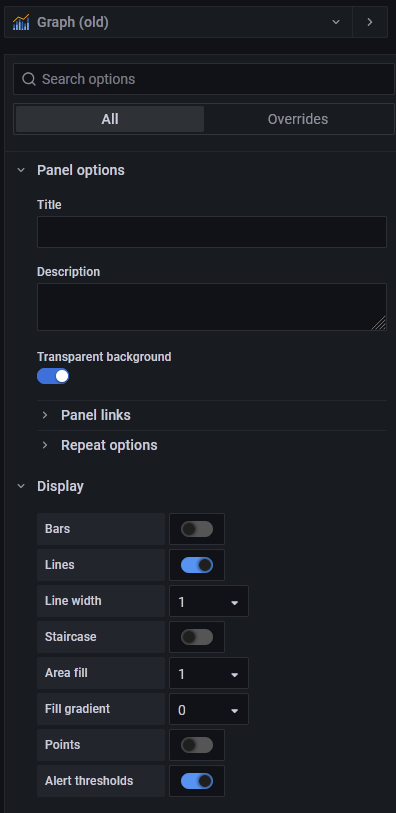Click the Graph (old) visualization icon
Screen dimensions: 396x813
click(x=21, y=22)
